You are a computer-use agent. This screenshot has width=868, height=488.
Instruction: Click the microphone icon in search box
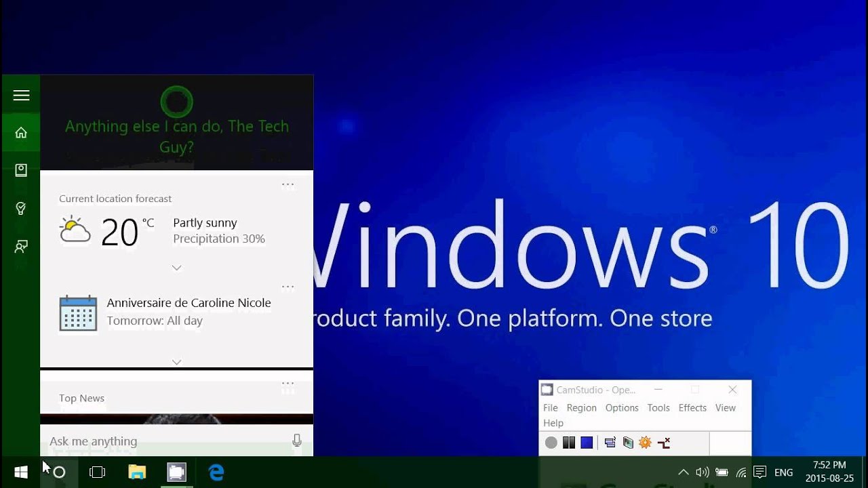click(296, 441)
